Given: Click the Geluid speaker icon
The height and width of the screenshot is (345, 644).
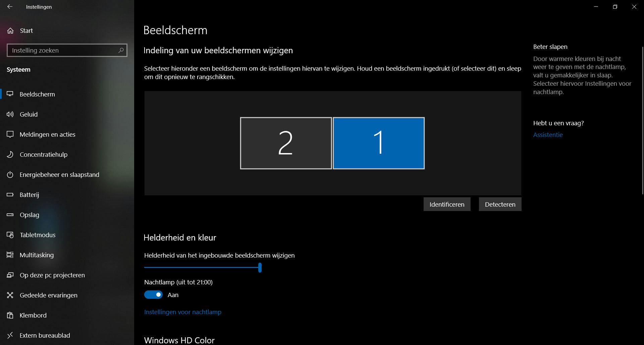Looking at the screenshot, I should click(x=10, y=114).
